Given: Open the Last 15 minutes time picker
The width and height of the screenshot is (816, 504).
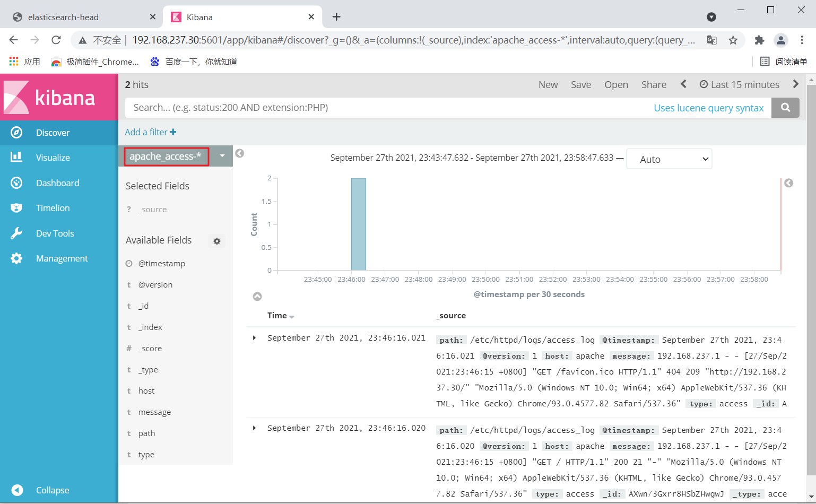Looking at the screenshot, I should [740, 84].
